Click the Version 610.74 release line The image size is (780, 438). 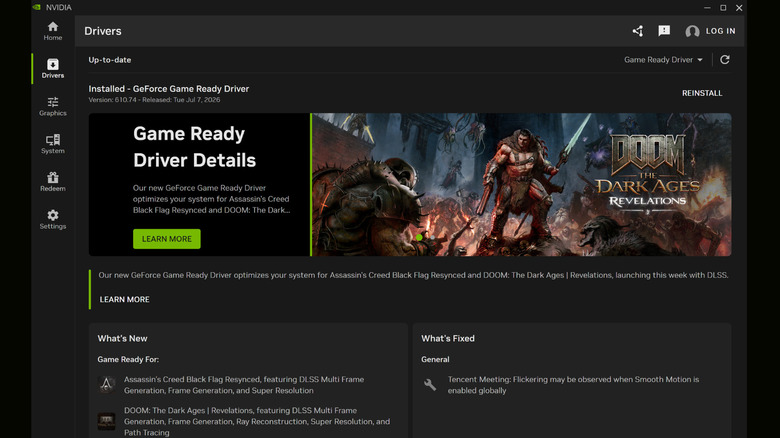(x=154, y=100)
